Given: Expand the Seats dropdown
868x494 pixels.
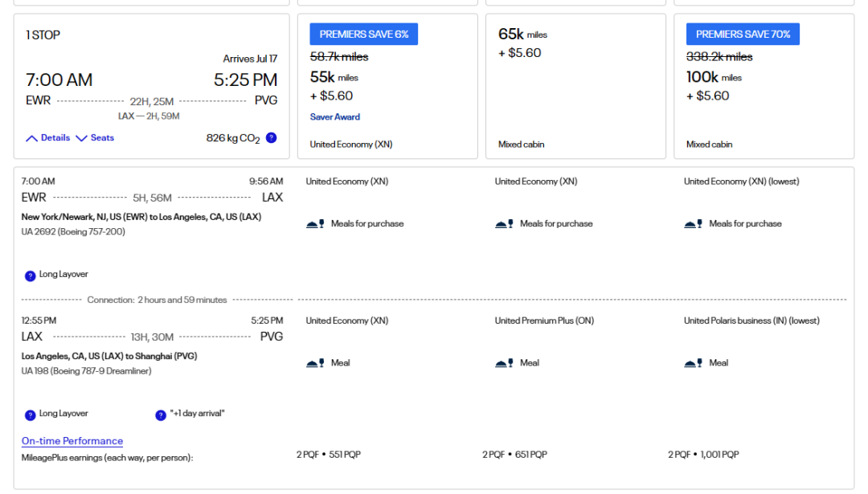Looking at the screenshot, I should [95, 138].
